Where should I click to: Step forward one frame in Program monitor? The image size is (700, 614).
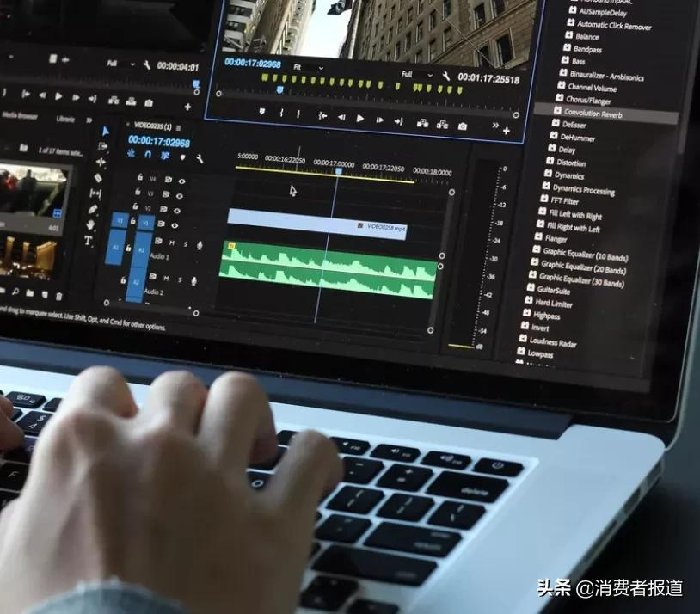(379, 120)
